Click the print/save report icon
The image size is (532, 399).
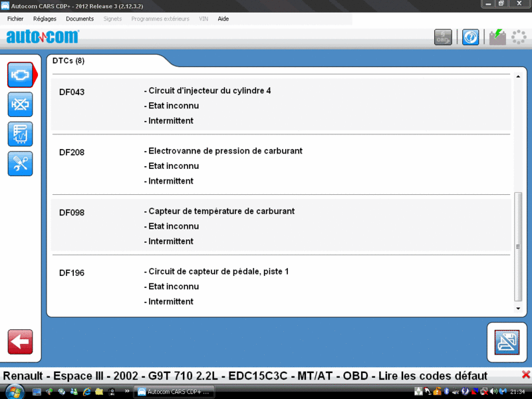pyautogui.click(x=507, y=342)
